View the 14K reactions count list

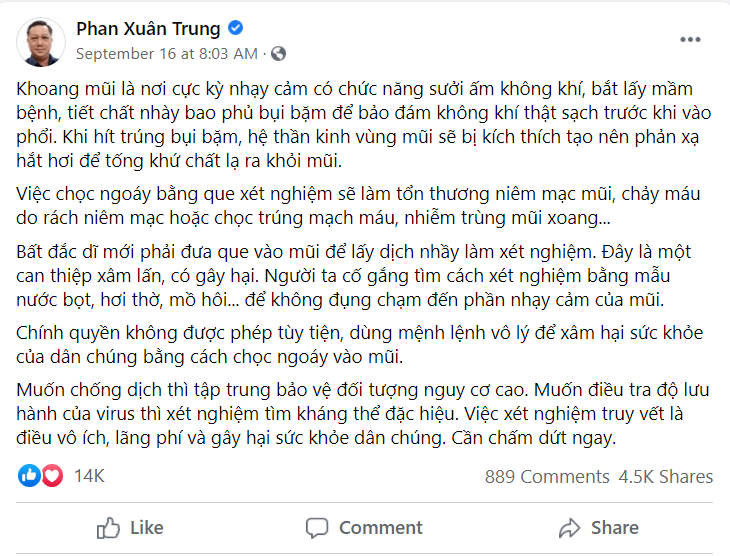click(89, 476)
